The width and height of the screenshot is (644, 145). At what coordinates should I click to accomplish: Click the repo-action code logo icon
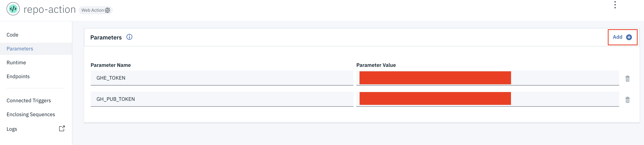point(13,9)
